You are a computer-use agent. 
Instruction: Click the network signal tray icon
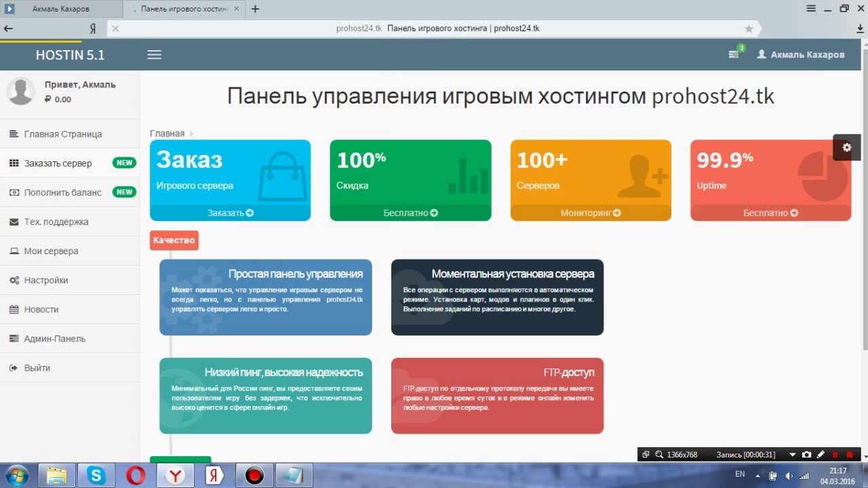805,475
